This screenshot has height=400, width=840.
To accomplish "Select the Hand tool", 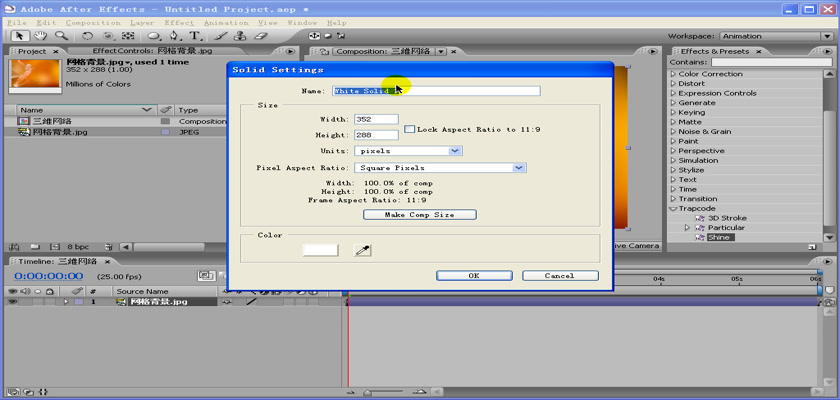I will click(x=41, y=36).
